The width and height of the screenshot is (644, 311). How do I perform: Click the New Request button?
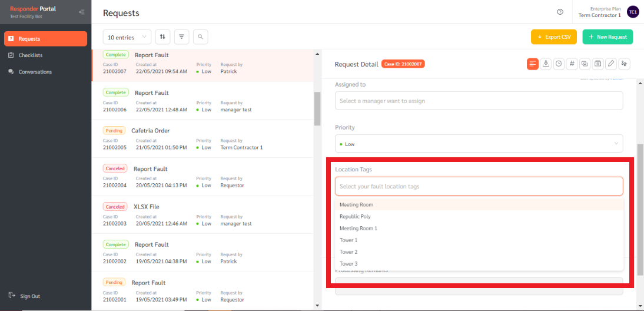click(x=608, y=37)
